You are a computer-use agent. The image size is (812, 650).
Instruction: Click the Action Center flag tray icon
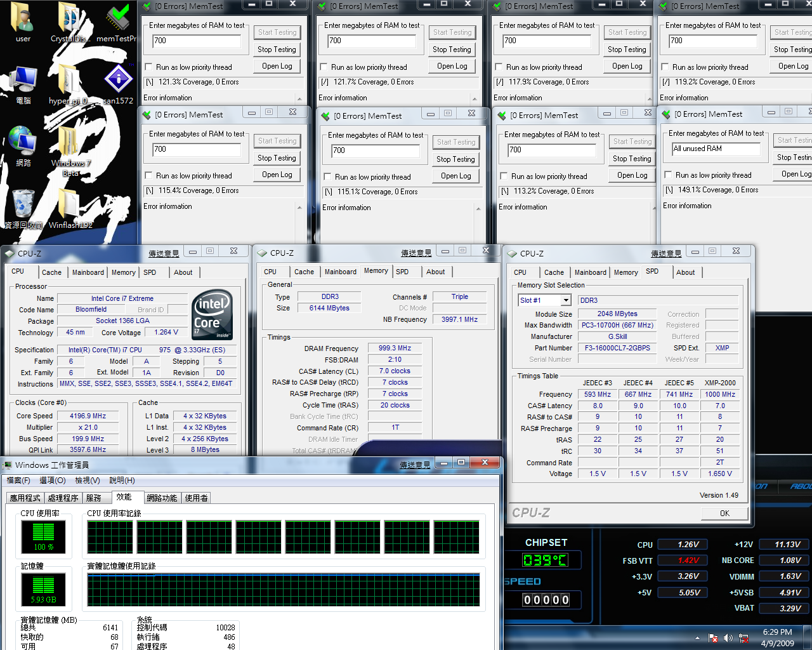point(713,638)
